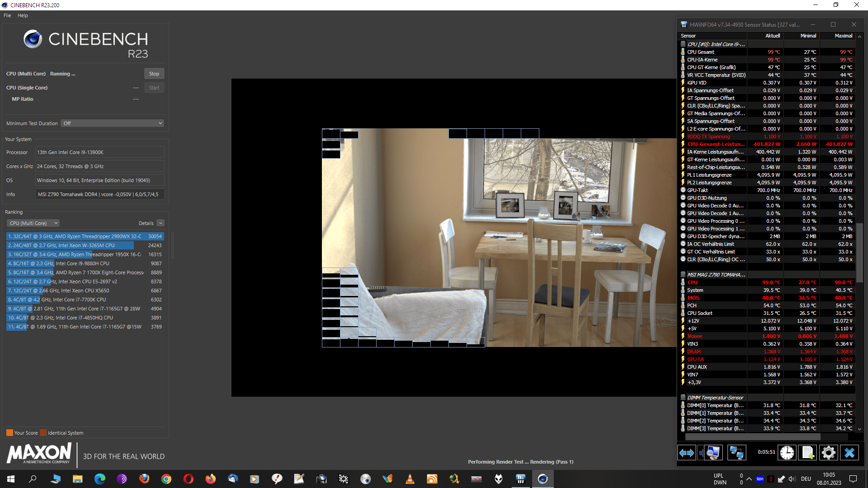Click the Maximal column header
Image resolution: width=868 pixels, height=488 pixels.
tap(843, 36)
